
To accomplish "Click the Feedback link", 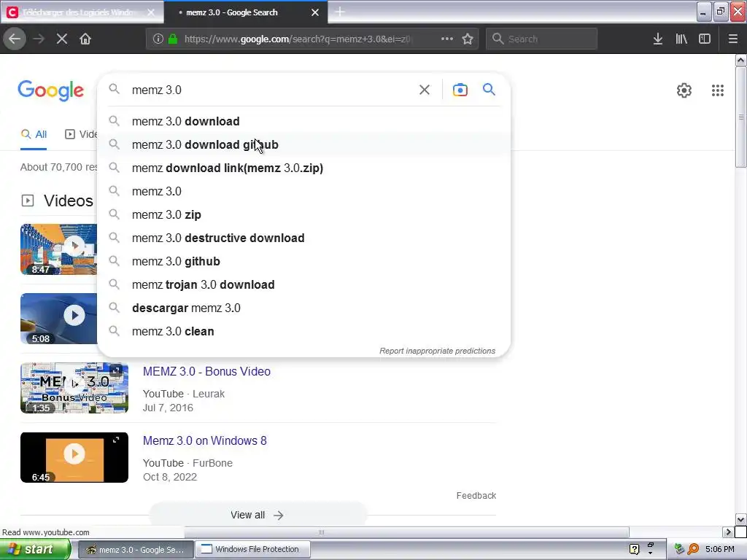I will coord(476,496).
